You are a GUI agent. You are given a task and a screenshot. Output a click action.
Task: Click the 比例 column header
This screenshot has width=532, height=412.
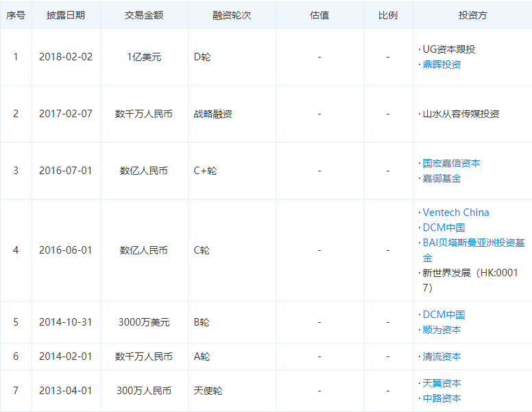(x=388, y=15)
